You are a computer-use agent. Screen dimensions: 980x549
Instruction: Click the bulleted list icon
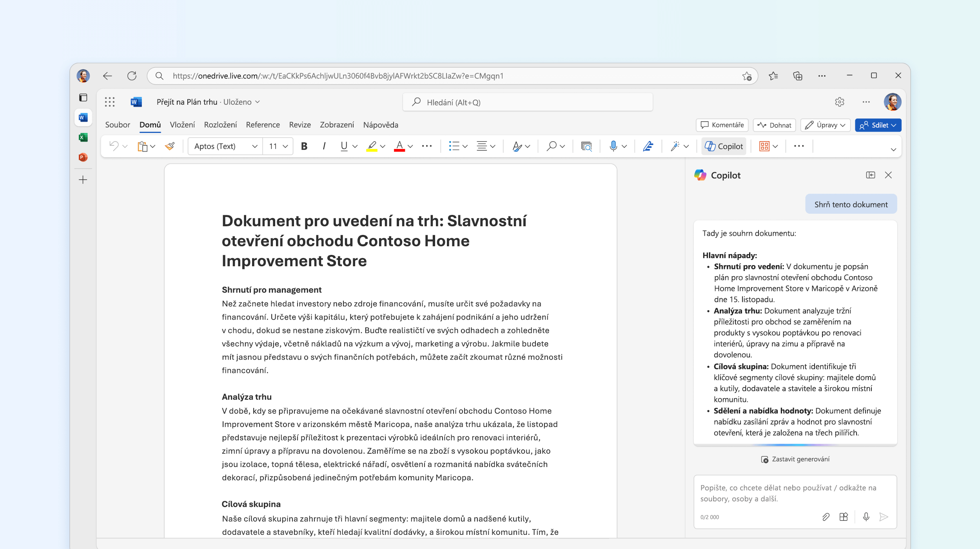(x=454, y=146)
